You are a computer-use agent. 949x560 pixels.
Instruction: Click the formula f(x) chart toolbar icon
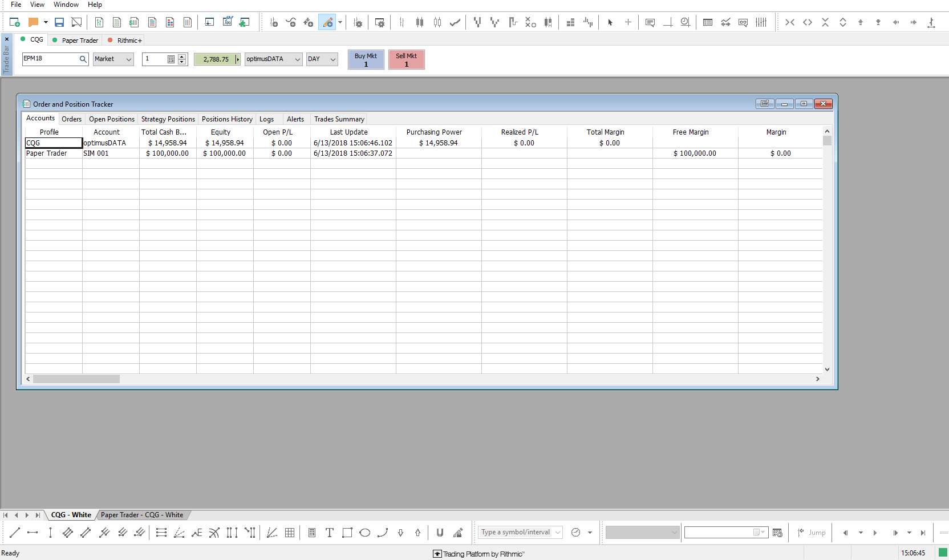click(x=228, y=22)
